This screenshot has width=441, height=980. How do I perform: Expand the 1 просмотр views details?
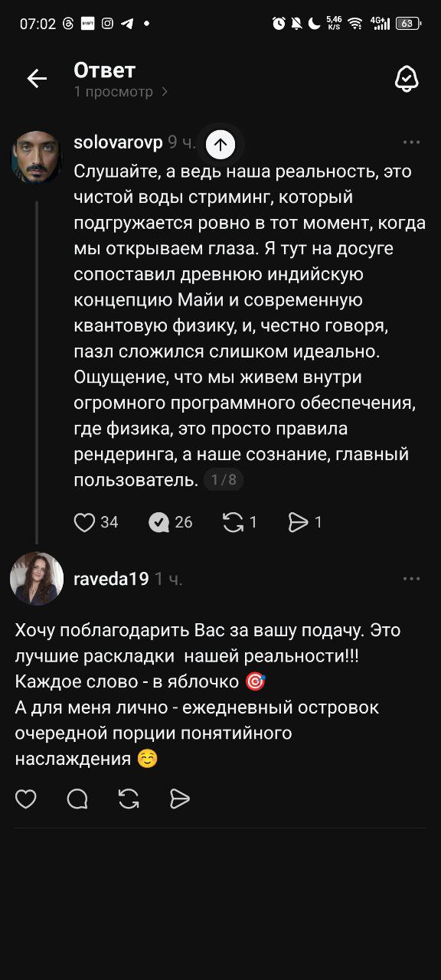click(121, 92)
